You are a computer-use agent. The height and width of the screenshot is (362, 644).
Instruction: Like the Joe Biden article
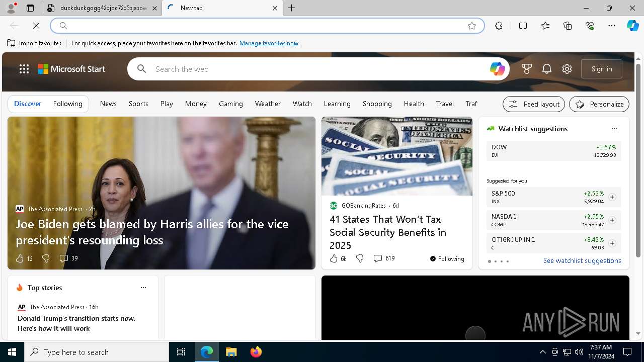click(x=20, y=258)
